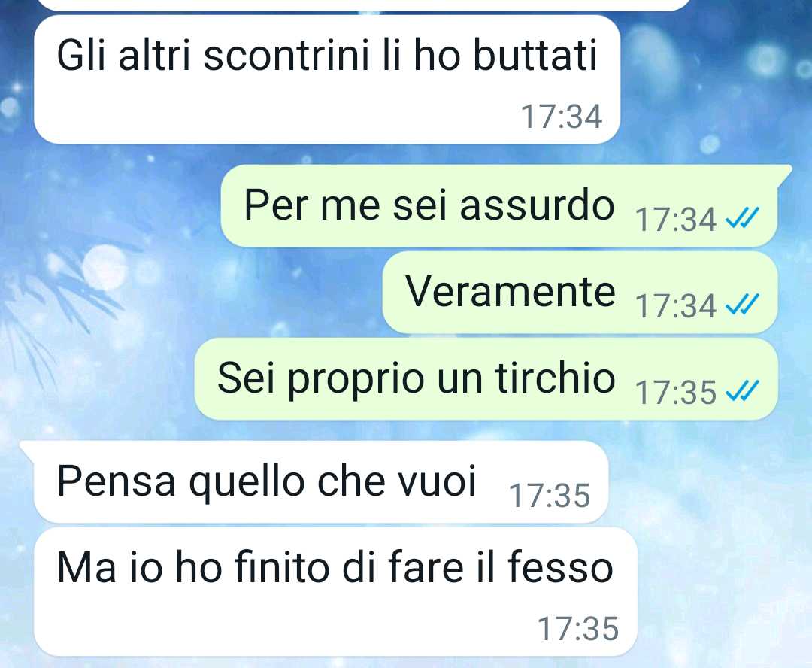Image resolution: width=812 pixels, height=668 pixels.
Task: Click the 17:34 time next to "Per me sei assurdo"
Action: 676,220
